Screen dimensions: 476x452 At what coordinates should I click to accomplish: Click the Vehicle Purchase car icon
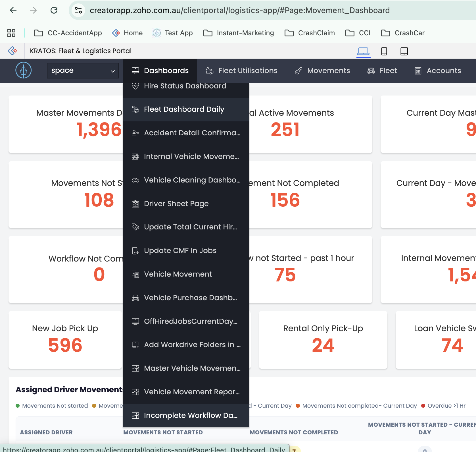pos(135,298)
